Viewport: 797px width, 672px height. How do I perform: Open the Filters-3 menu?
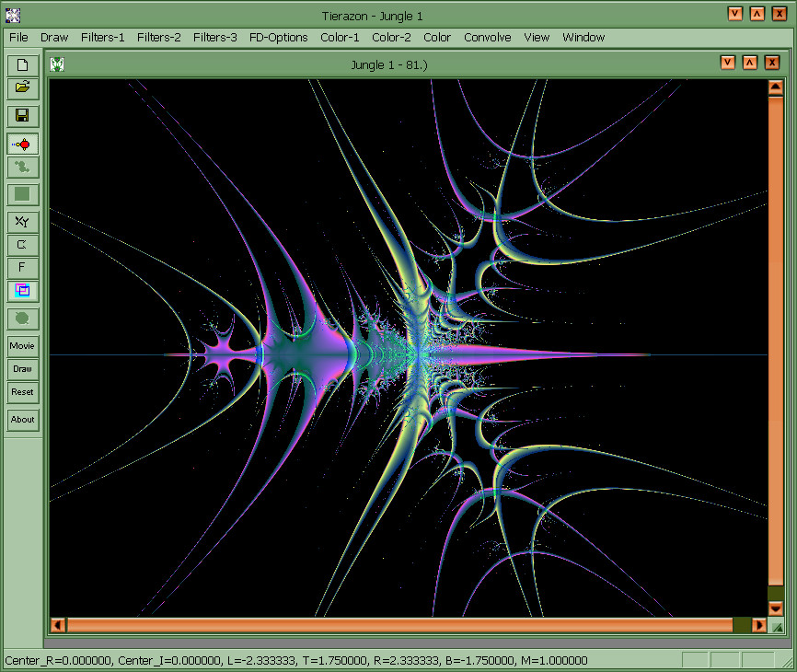(x=215, y=37)
